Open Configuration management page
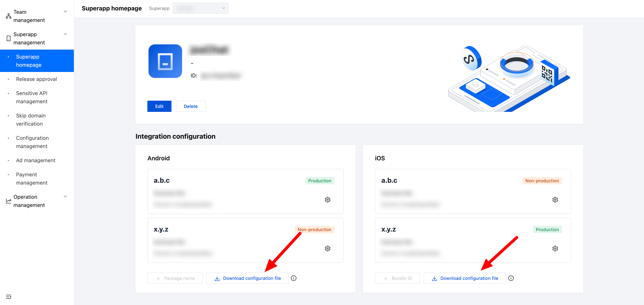 click(32, 142)
